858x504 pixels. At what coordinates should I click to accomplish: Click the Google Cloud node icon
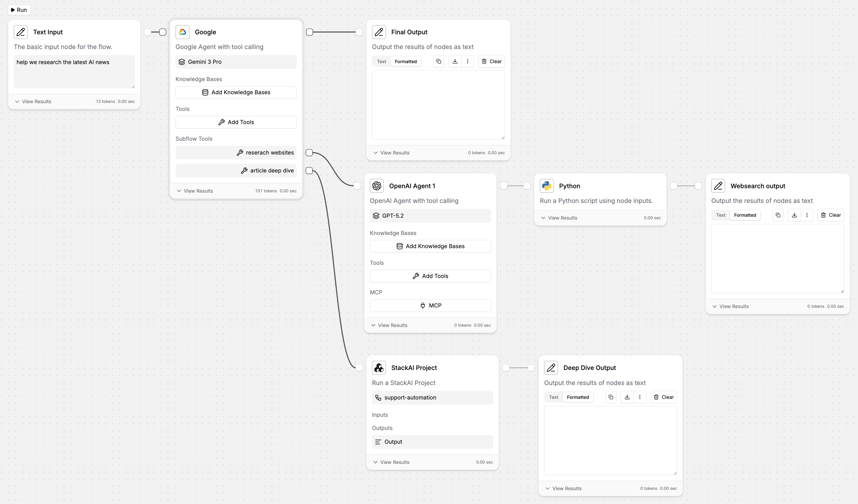183,32
